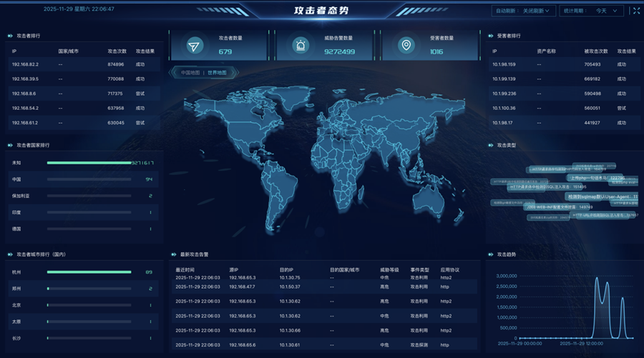Select victim IP 10.1.98.17 row
The image size is (644, 358).
(x=565, y=123)
